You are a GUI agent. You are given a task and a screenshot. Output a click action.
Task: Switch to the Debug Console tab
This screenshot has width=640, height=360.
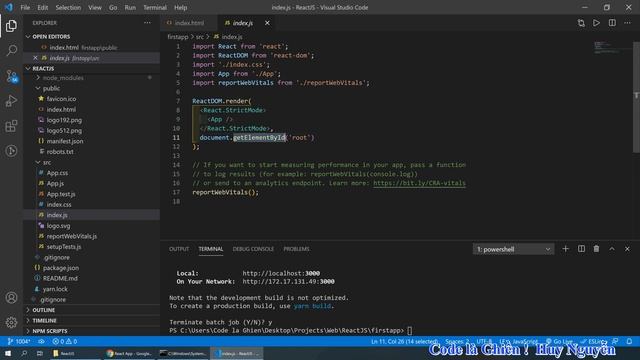coord(253,249)
